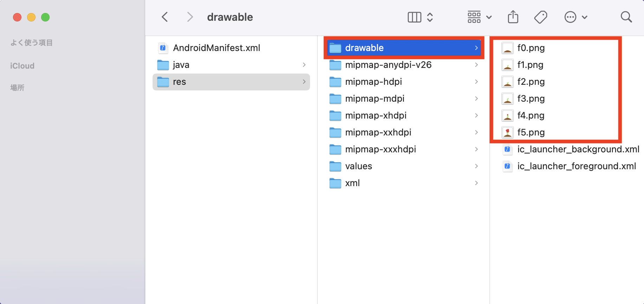Open the Share icon in toolbar
This screenshot has height=304, width=644.
(x=513, y=17)
